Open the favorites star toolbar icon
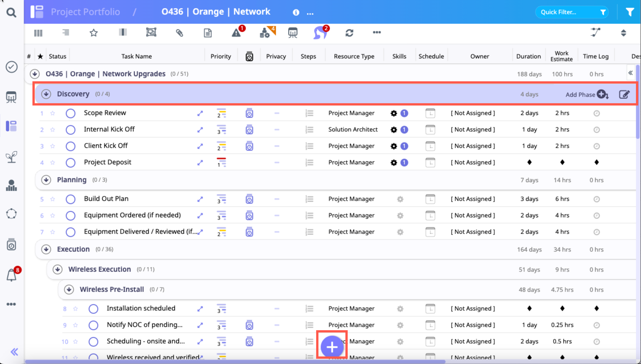The height and width of the screenshot is (364, 641). 93,33
